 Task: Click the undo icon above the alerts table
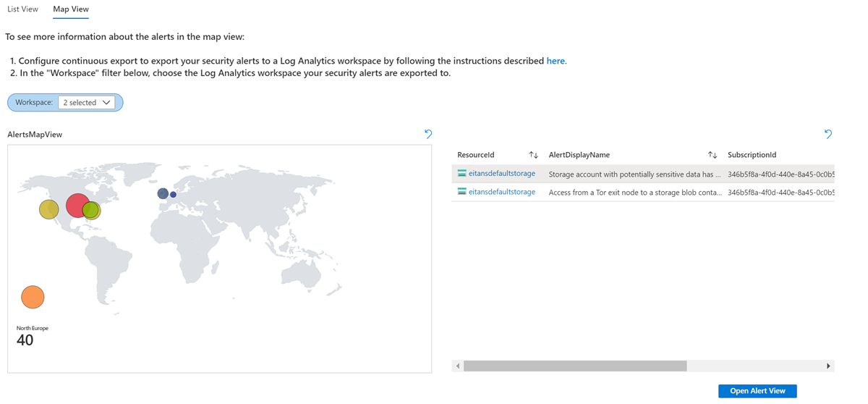coord(828,134)
